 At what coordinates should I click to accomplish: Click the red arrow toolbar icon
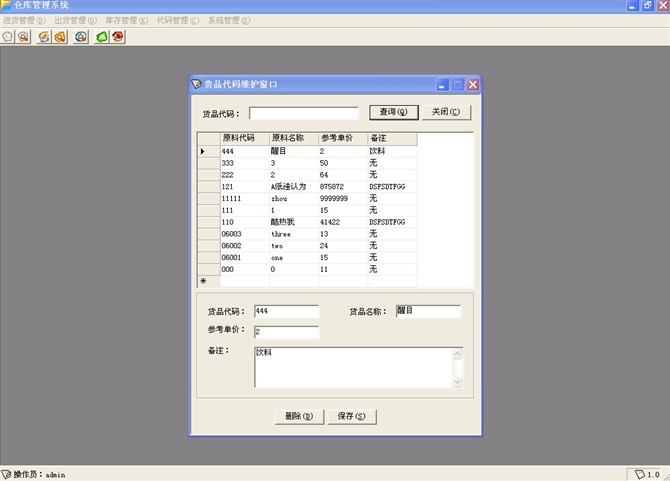(118, 37)
